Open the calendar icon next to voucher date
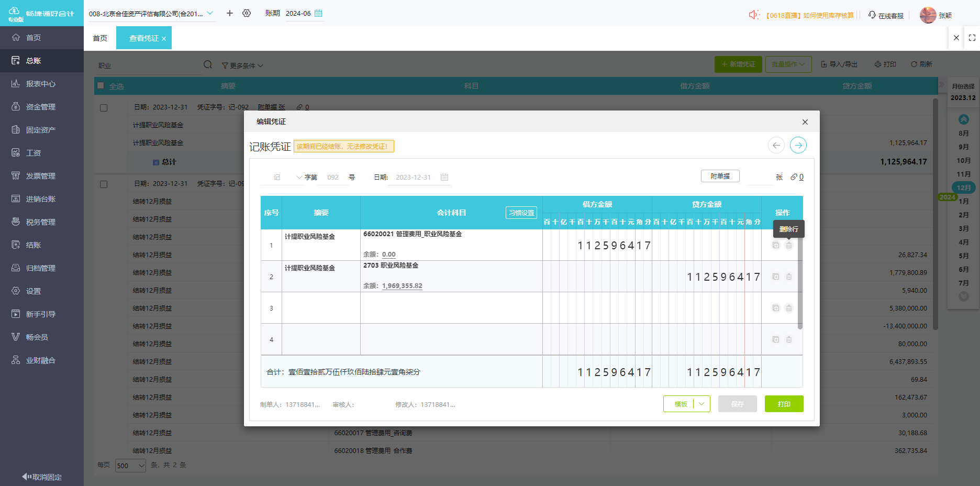This screenshot has height=486, width=980. click(444, 178)
